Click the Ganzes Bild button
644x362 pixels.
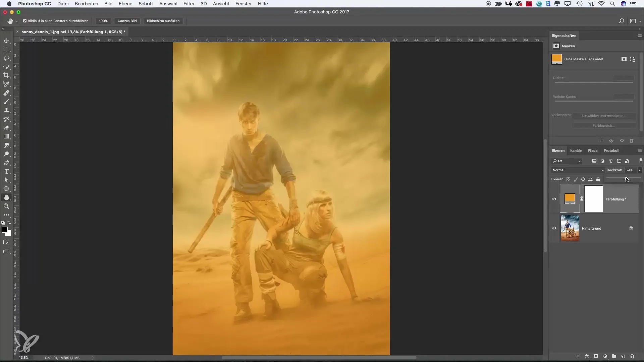[127, 21]
